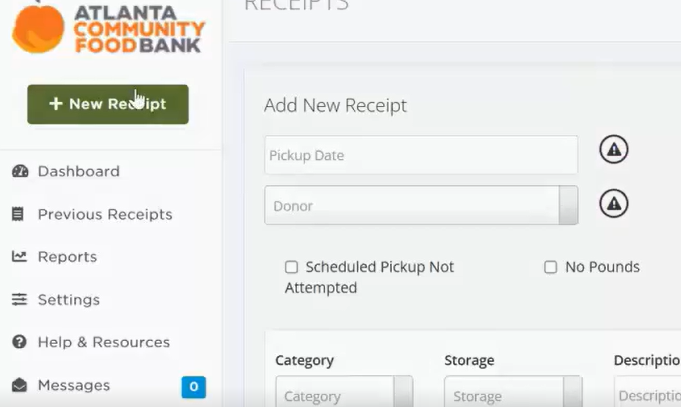Click the Messages count badge

[x=193, y=386]
